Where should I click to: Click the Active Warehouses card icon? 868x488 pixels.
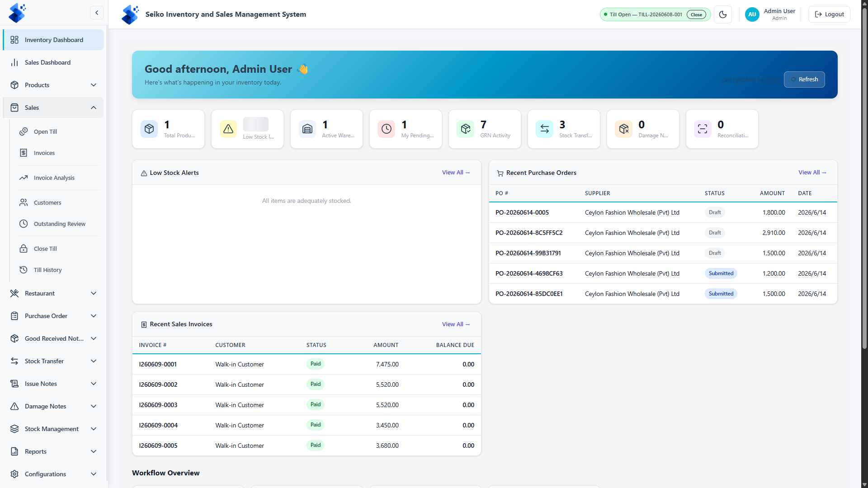tap(307, 129)
